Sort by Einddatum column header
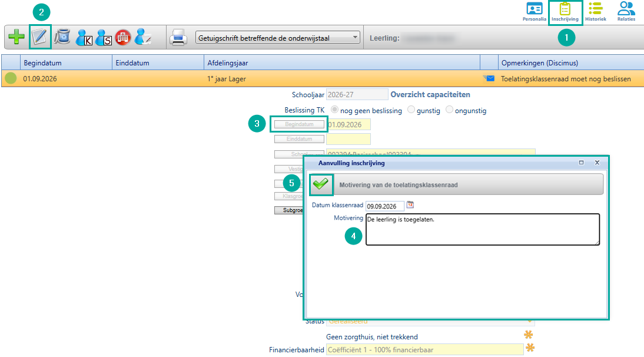 coord(158,63)
